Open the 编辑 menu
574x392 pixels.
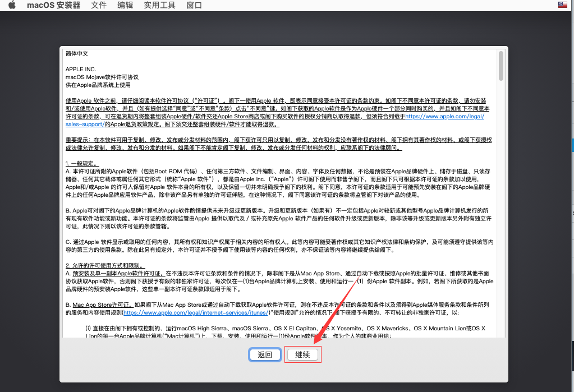pos(125,5)
